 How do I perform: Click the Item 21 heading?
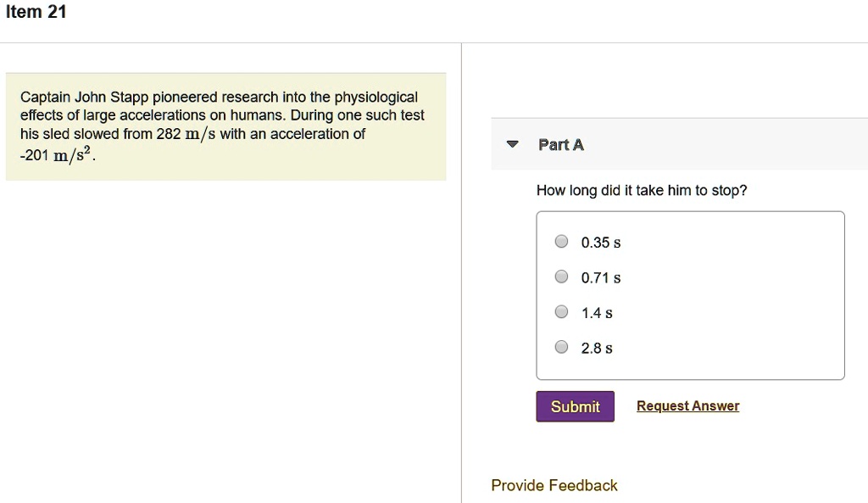pyautogui.click(x=36, y=11)
